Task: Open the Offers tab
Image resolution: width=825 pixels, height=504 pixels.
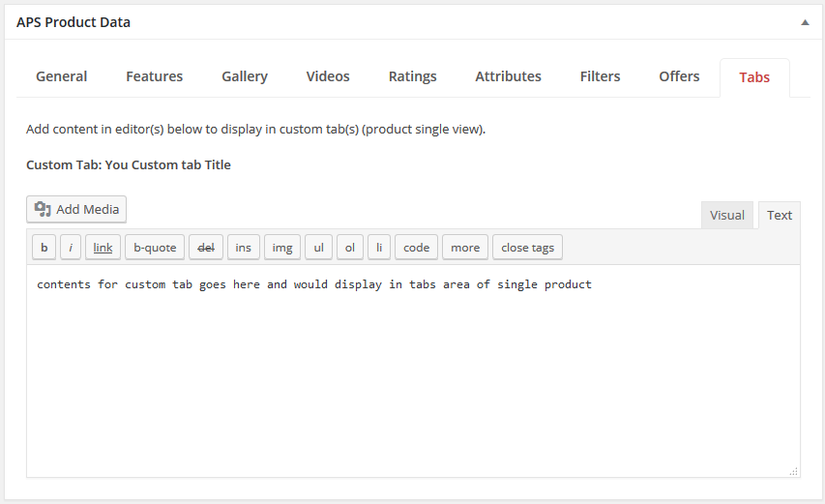Action: 679,76
